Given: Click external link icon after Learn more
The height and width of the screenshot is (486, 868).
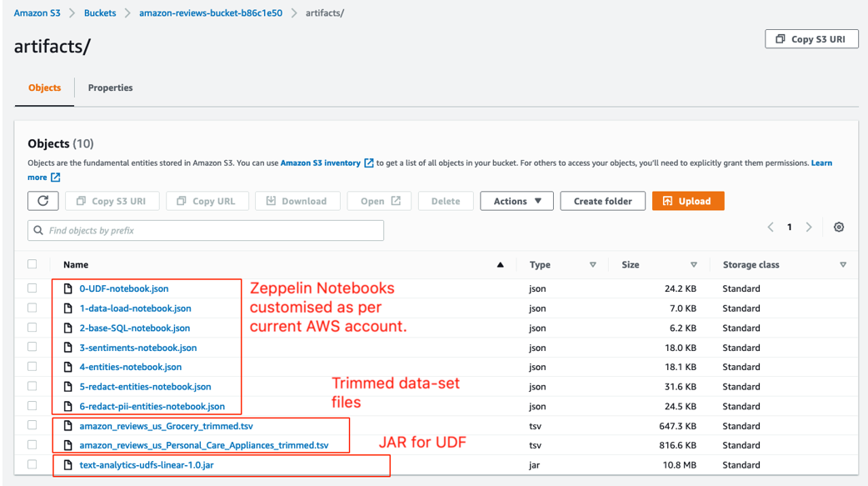Looking at the screenshot, I should [55, 178].
